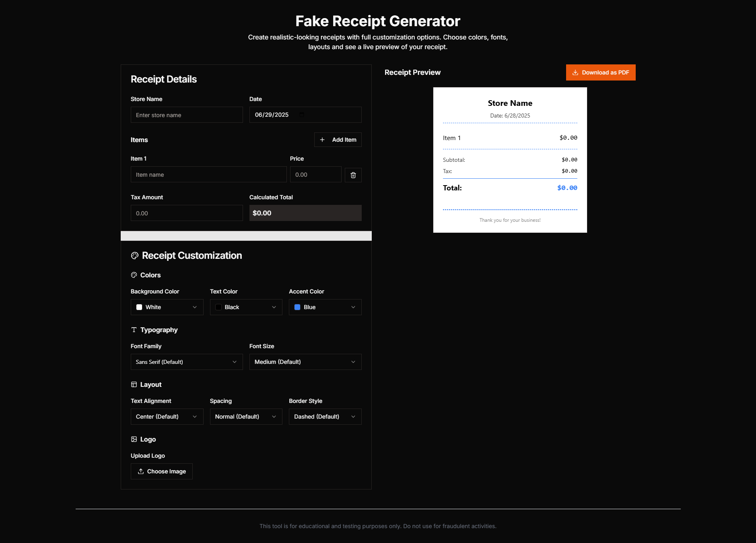Click the Blue accent color swatch
Screen dimensions: 756x543
[297, 307]
